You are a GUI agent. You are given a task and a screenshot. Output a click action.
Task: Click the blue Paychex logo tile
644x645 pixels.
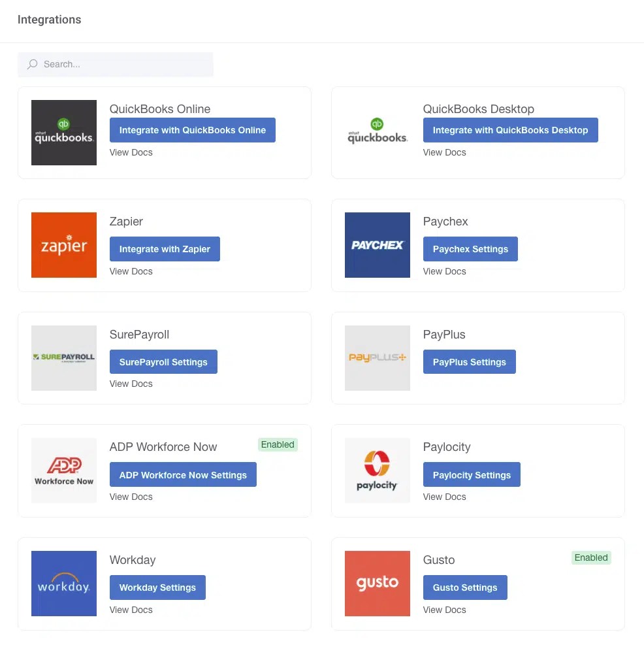pos(377,245)
